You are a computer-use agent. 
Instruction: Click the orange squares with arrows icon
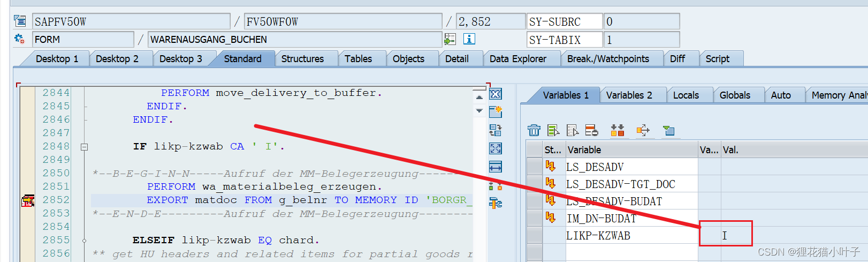(618, 130)
